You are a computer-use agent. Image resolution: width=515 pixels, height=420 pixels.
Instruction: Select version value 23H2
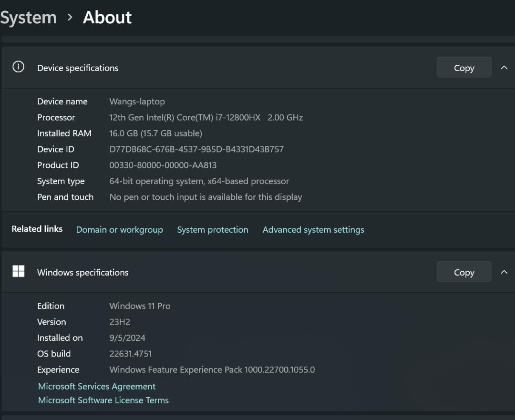pyautogui.click(x=120, y=322)
